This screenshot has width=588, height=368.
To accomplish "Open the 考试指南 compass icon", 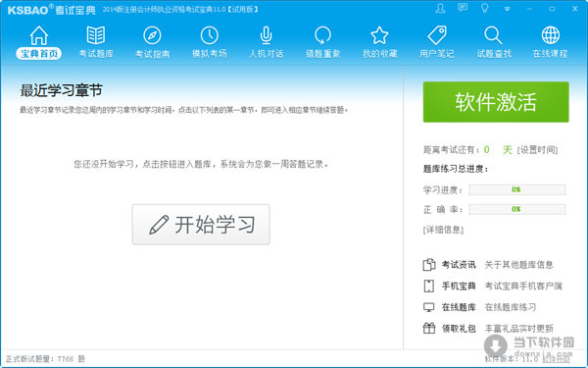I will 152,35.
